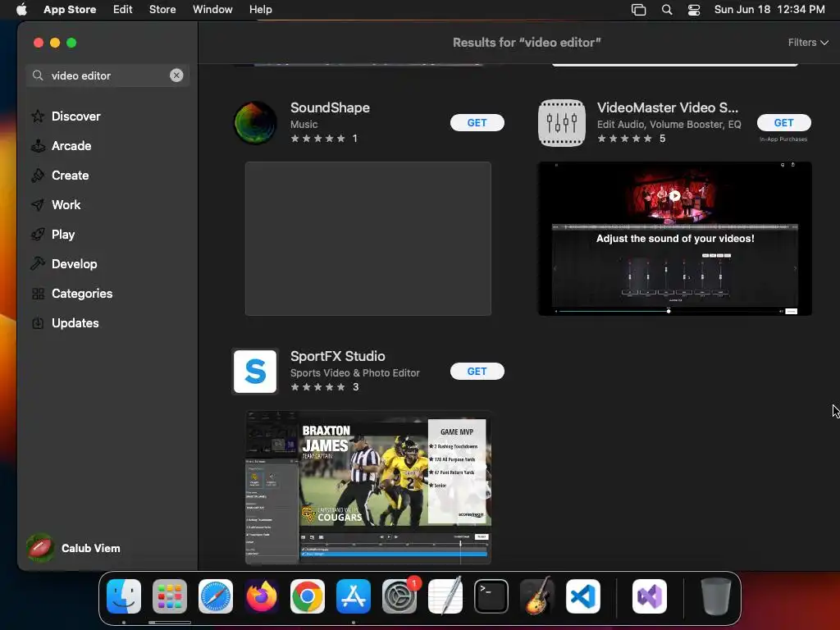Open Stage Manager icon in menu bar
840x630 pixels.
[638, 10]
